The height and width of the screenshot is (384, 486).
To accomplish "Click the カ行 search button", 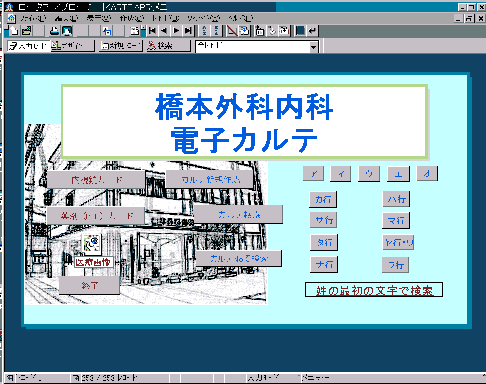I will click(x=323, y=199).
